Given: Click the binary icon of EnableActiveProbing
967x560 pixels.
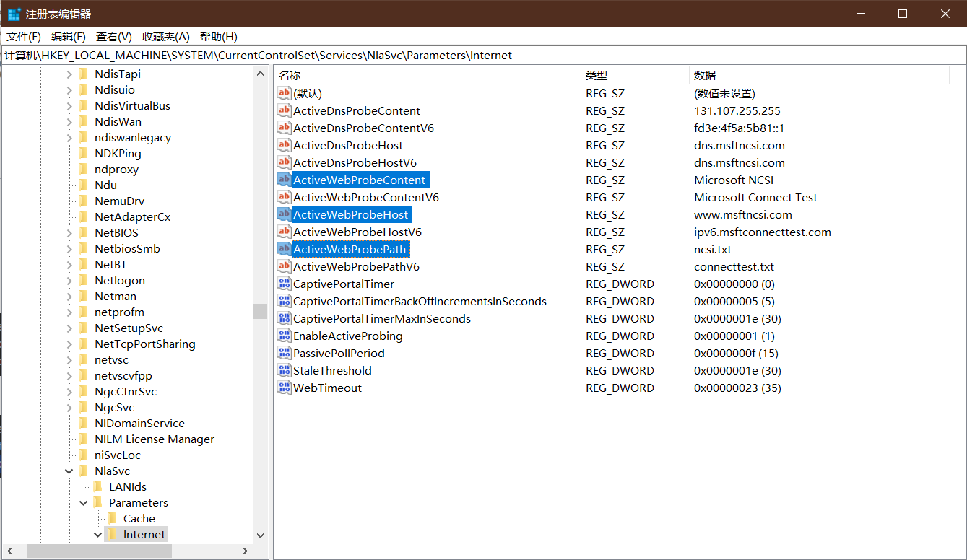Looking at the screenshot, I should click(x=285, y=336).
